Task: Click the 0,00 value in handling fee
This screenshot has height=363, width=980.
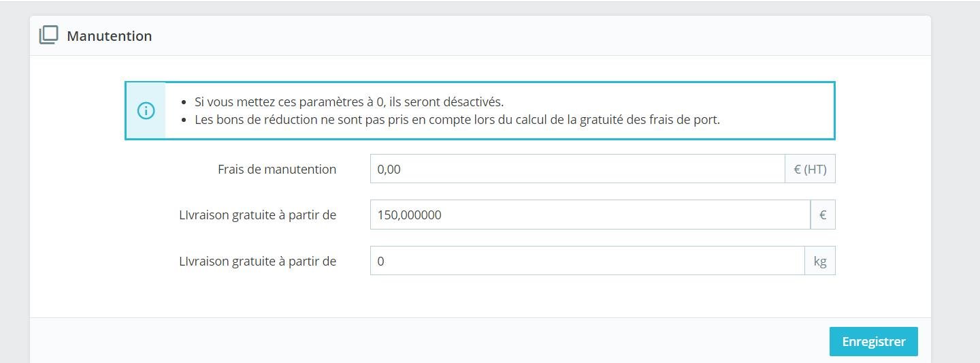Action: pos(389,169)
